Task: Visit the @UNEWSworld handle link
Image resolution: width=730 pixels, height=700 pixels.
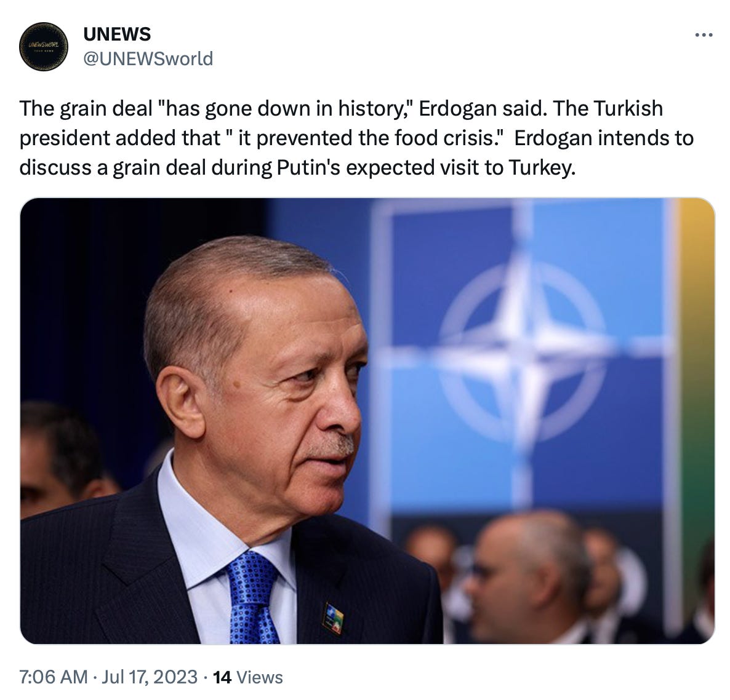Action: point(148,58)
